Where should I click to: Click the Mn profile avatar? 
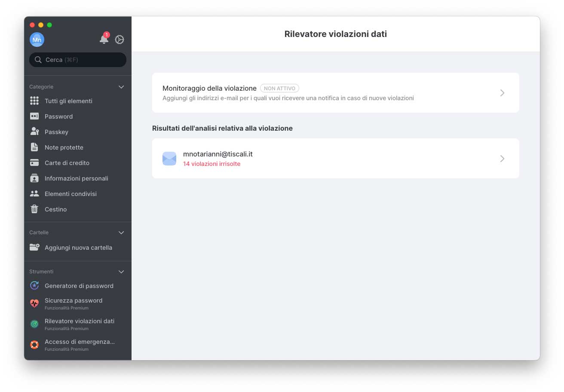coord(37,40)
